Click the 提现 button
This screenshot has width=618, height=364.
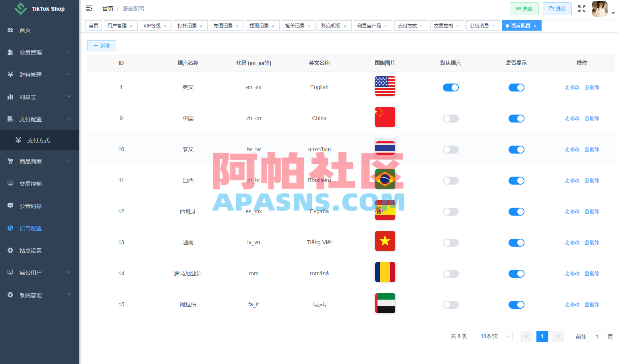[x=557, y=9]
